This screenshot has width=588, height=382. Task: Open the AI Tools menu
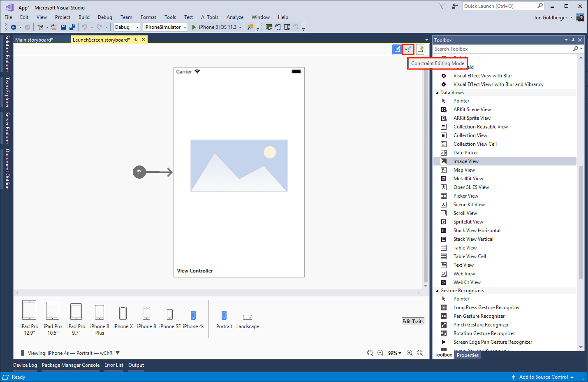tap(210, 17)
